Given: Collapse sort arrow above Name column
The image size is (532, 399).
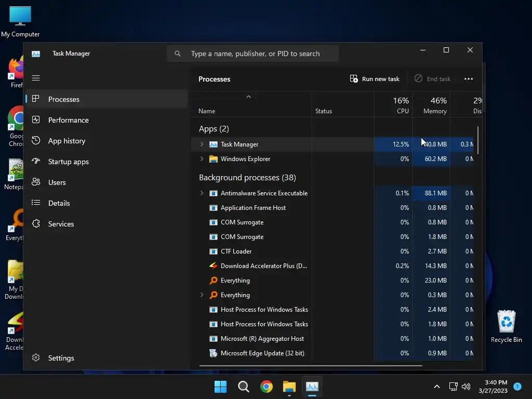Looking at the screenshot, I should coord(249,97).
